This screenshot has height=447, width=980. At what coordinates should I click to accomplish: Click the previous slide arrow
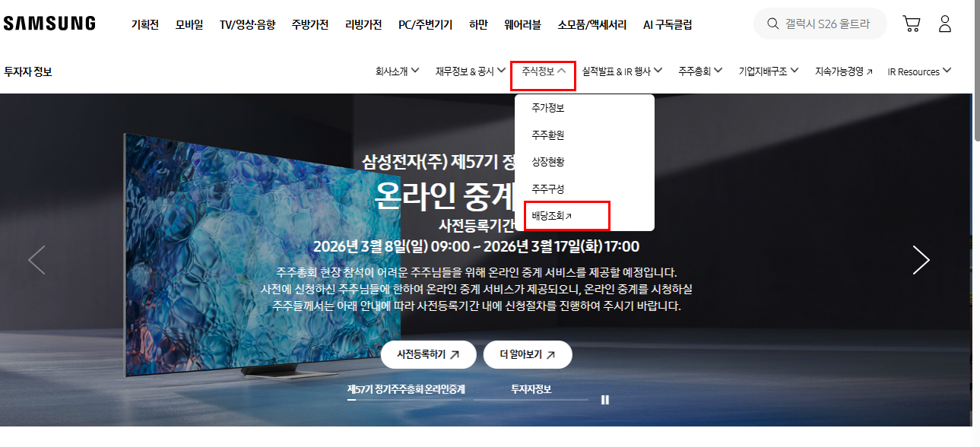pyautogui.click(x=36, y=260)
